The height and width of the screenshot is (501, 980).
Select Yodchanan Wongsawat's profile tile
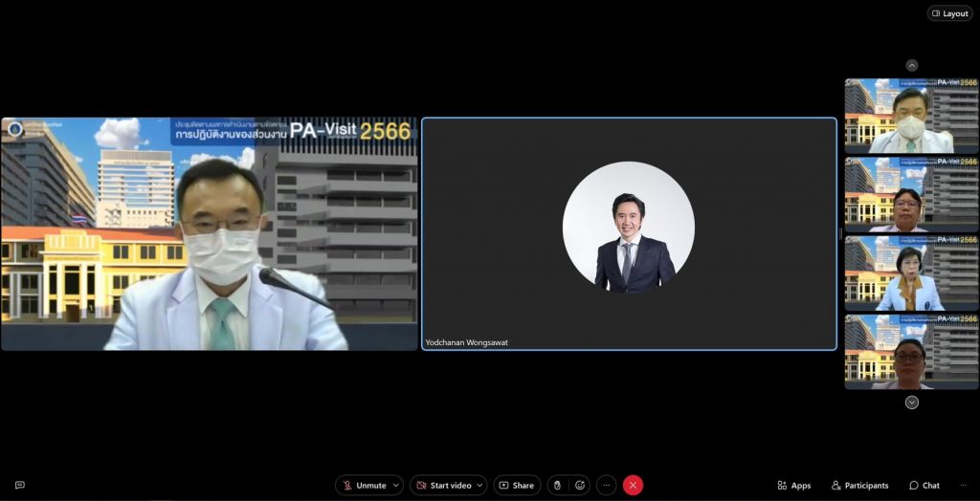[x=629, y=233]
